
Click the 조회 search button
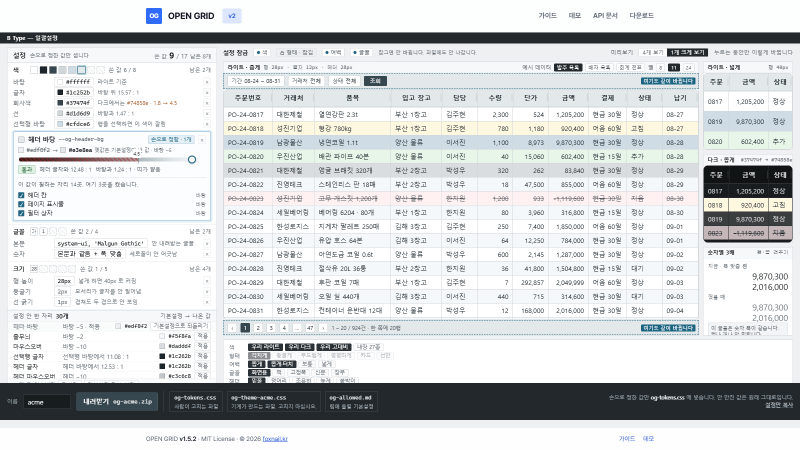point(375,81)
